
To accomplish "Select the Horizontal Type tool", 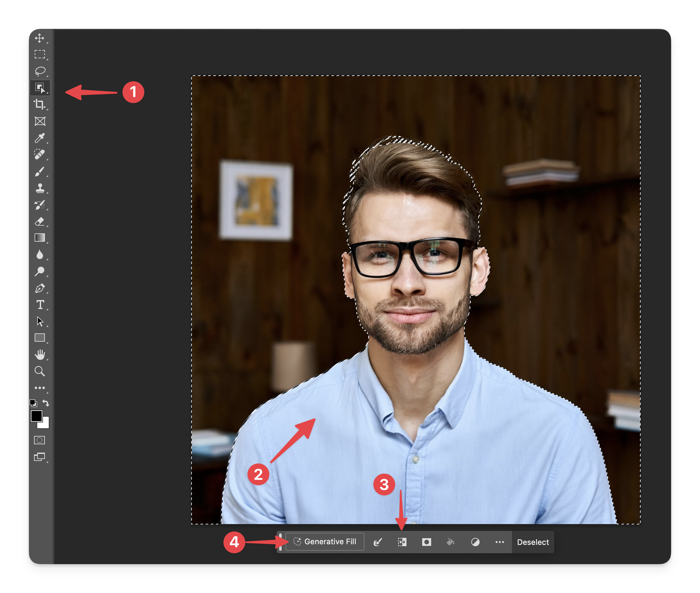I will tap(40, 305).
